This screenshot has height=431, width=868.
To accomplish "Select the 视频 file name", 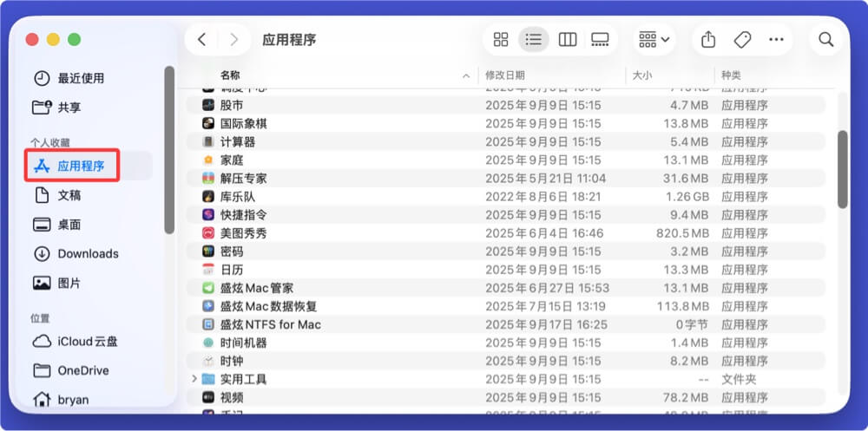I will click(232, 397).
